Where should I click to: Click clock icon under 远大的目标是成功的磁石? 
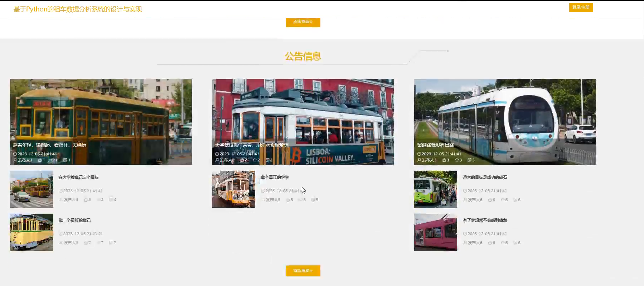click(465, 191)
